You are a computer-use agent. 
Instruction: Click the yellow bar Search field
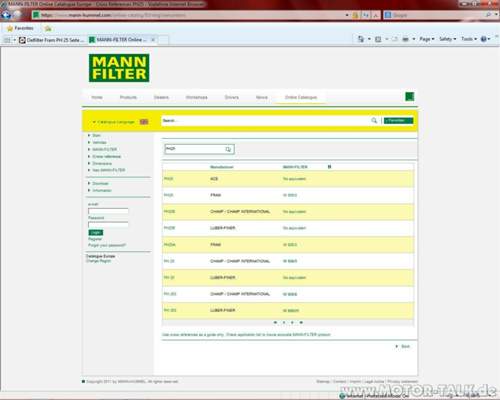[x=266, y=121]
